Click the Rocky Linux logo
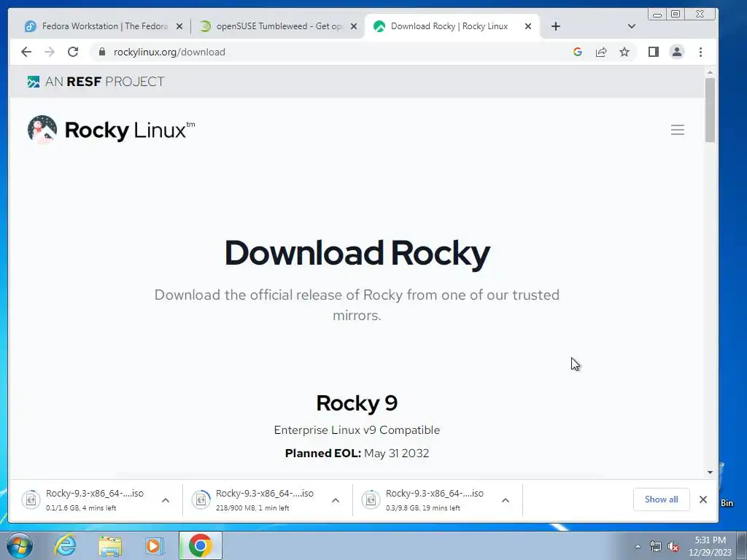 coord(111,130)
